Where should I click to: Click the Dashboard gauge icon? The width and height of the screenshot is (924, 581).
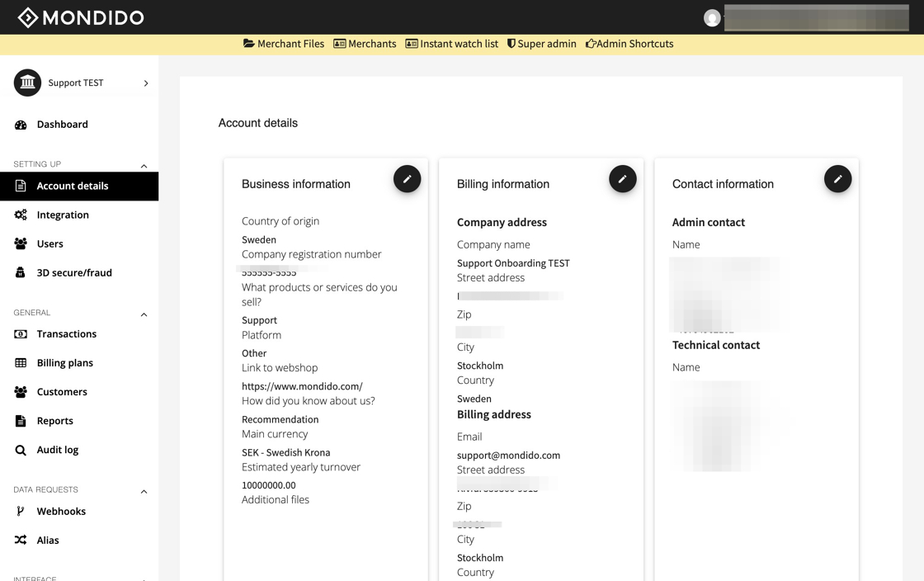click(21, 125)
